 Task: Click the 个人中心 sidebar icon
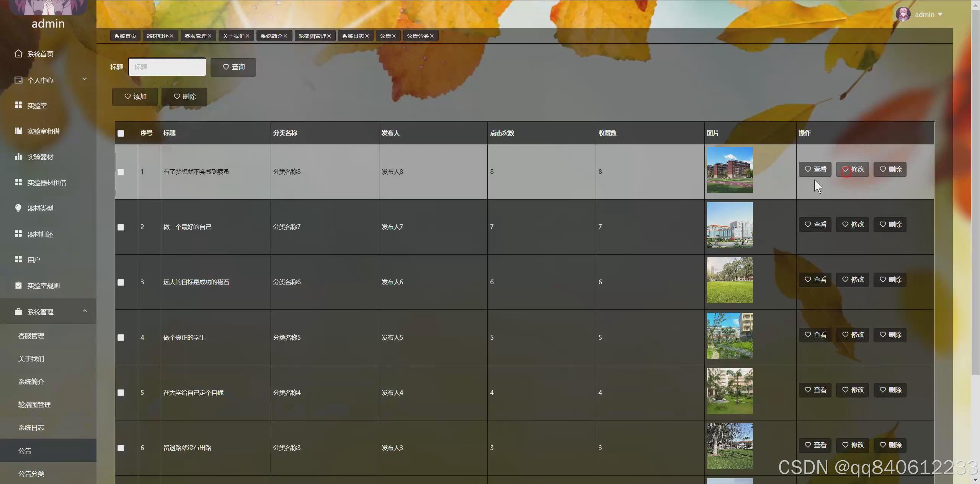pyautogui.click(x=18, y=80)
